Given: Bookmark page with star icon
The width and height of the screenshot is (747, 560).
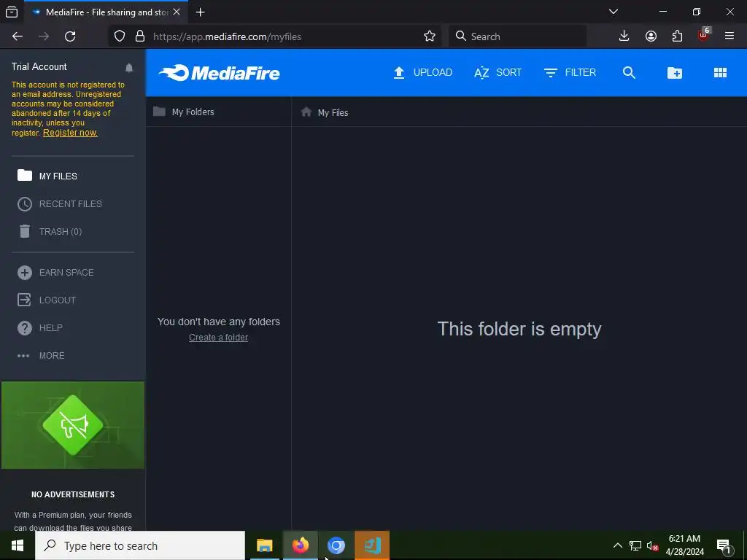Looking at the screenshot, I should [x=429, y=36].
